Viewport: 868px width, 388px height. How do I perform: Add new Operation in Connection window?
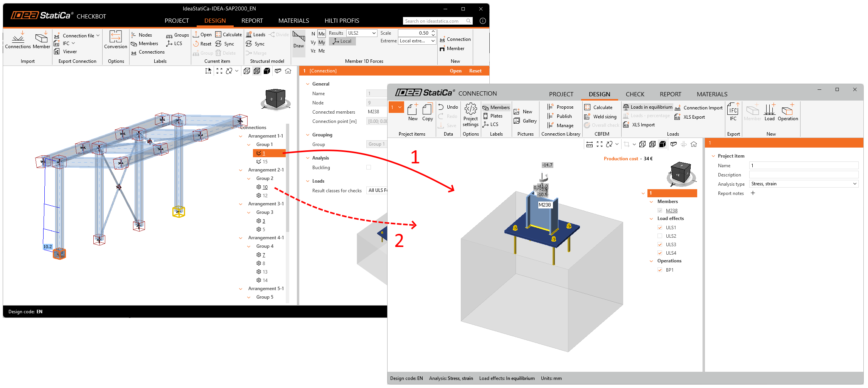(x=788, y=112)
